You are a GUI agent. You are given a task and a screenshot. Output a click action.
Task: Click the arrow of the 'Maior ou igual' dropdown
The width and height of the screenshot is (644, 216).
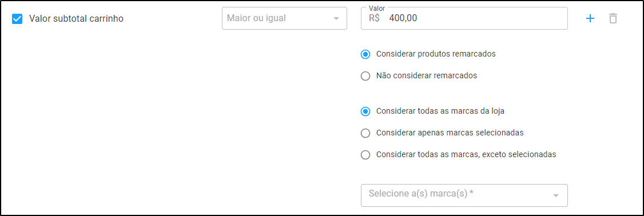(336, 19)
